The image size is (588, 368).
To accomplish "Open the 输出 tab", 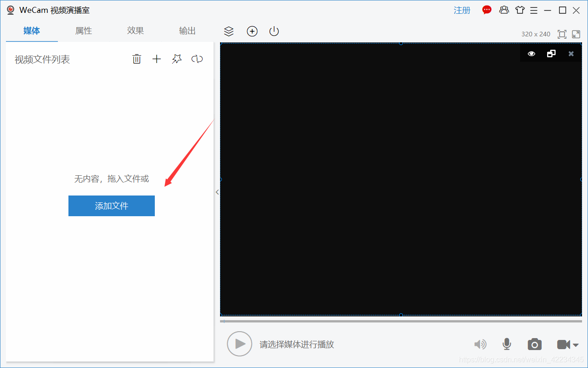I will tap(187, 31).
